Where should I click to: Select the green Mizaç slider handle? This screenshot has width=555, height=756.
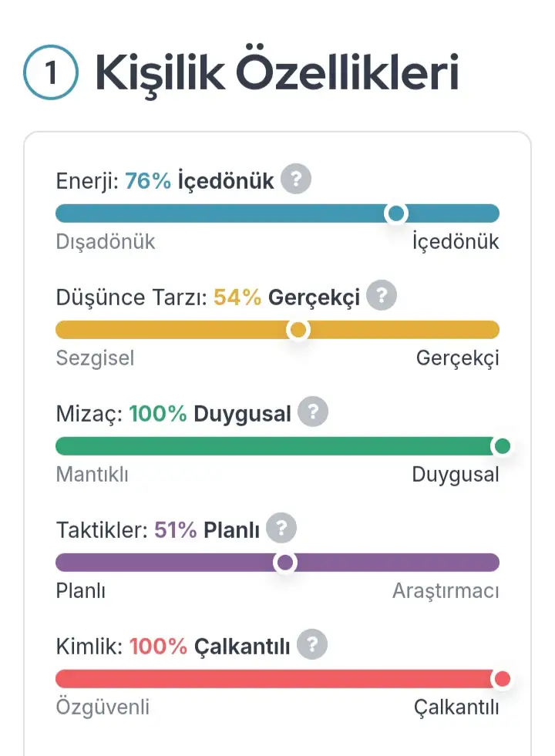[502, 446]
